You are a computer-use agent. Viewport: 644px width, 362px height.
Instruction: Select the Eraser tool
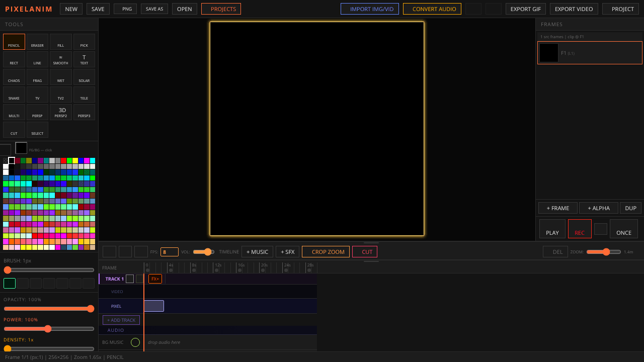[37, 42]
